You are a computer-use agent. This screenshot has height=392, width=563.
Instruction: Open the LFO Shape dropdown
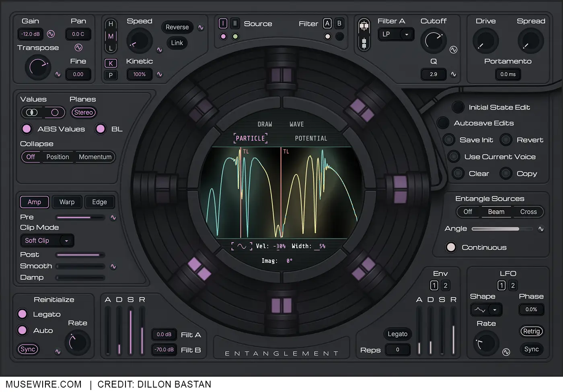pos(486,310)
